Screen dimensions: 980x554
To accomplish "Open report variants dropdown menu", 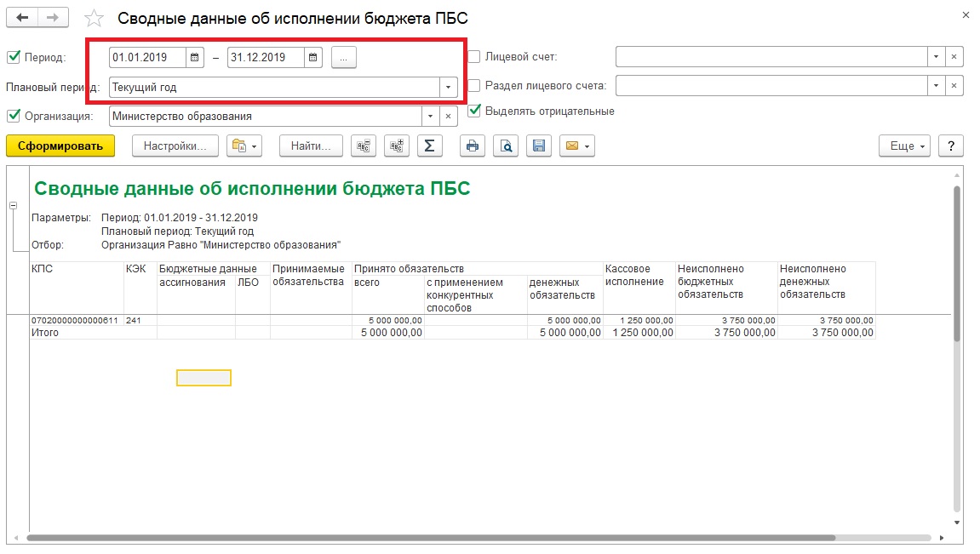I will (x=244, y=146).
